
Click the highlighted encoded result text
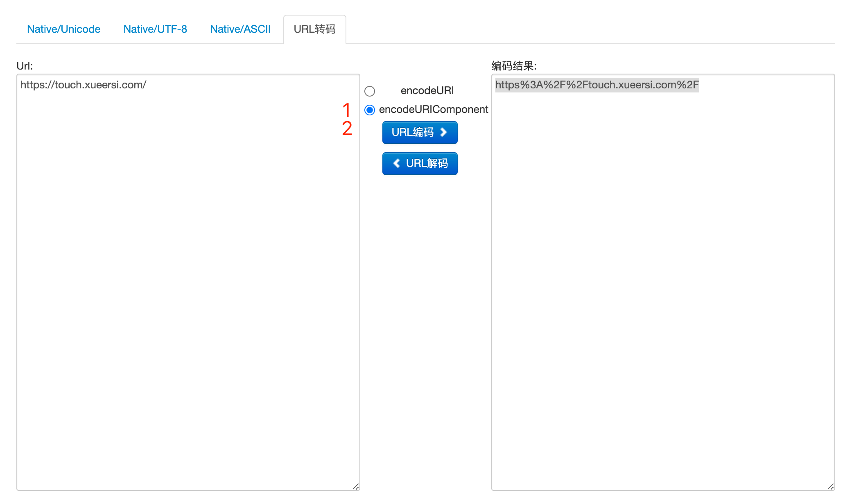(597, 85)
